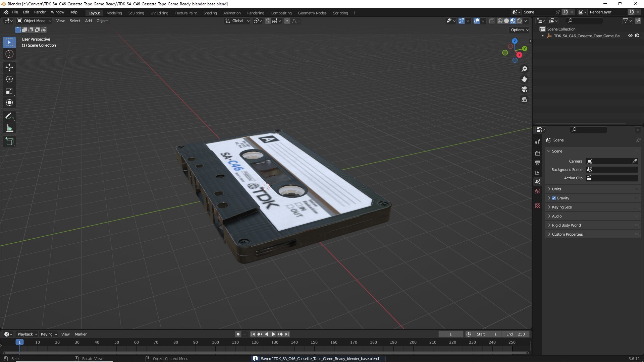Select the Transform tool
644x362 pixels.
9,103
